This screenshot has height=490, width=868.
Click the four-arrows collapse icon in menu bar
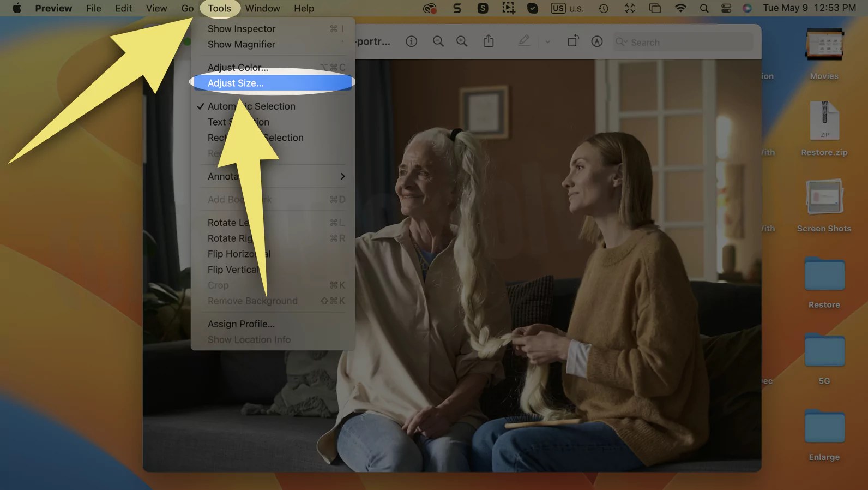[x=629, y=8]
